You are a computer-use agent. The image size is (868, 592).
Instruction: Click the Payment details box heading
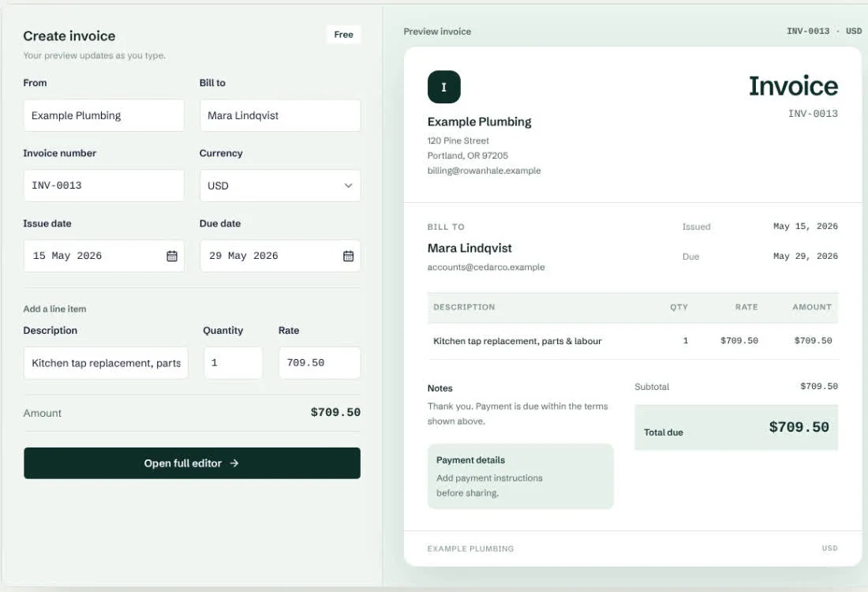pos(470,460)
